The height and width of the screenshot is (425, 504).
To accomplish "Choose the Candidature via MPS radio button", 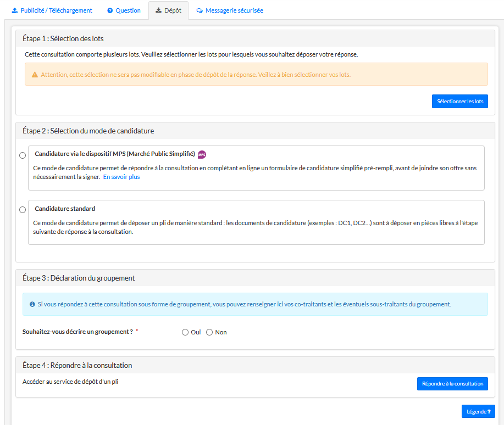I will (23, 155).
